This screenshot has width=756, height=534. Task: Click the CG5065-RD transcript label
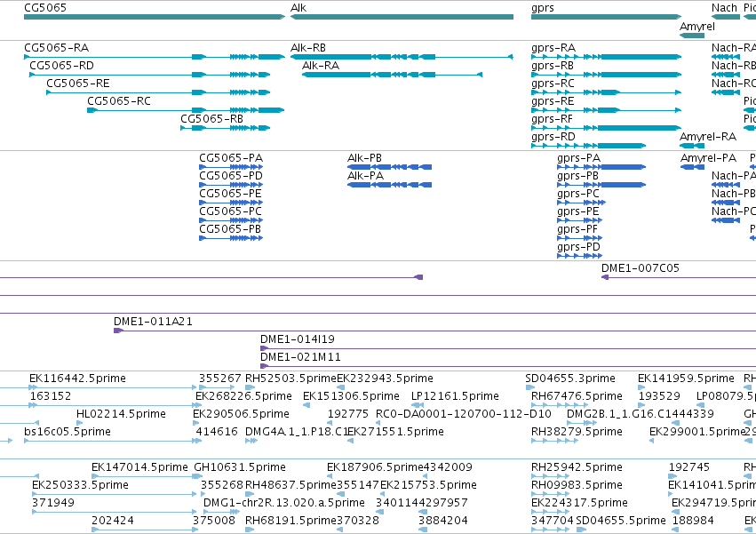[61, 66]
